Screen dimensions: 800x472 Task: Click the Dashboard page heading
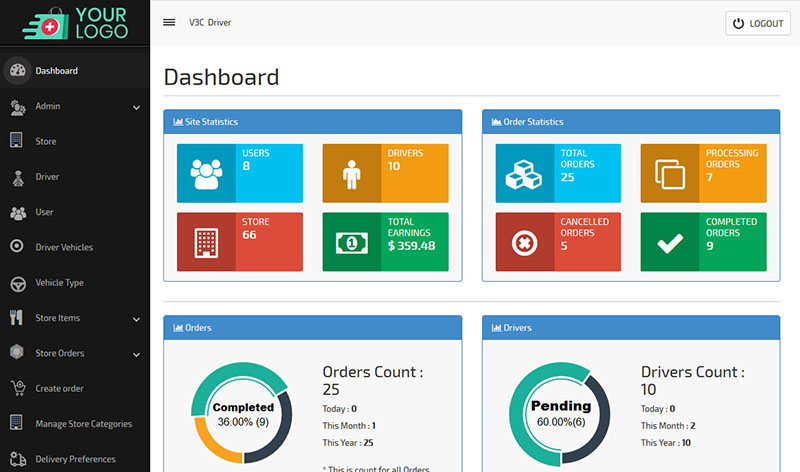pyautogui.click(x=221, y=78)
